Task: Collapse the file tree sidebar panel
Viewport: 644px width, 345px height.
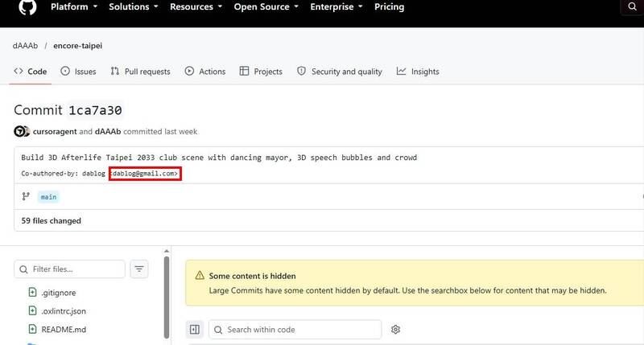Action: [x=195, y=330]
